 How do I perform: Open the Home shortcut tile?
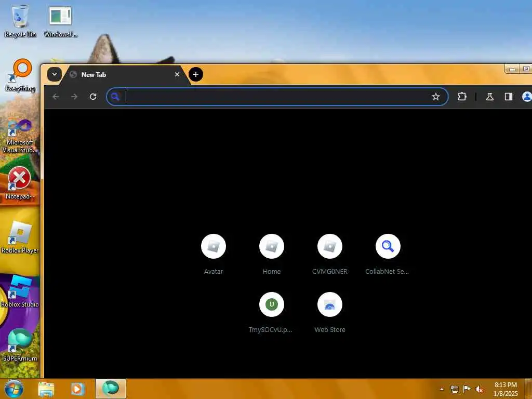tap(271, 255)
